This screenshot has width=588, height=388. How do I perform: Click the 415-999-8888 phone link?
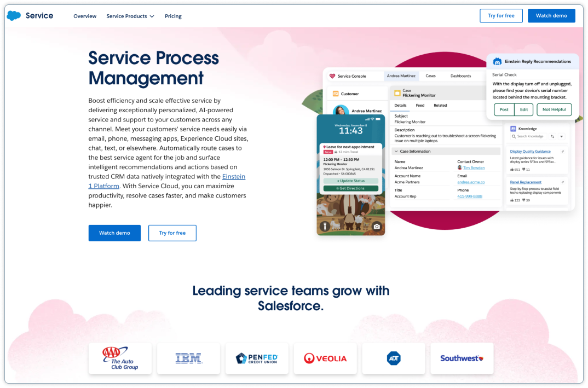(x=470, y=196)
